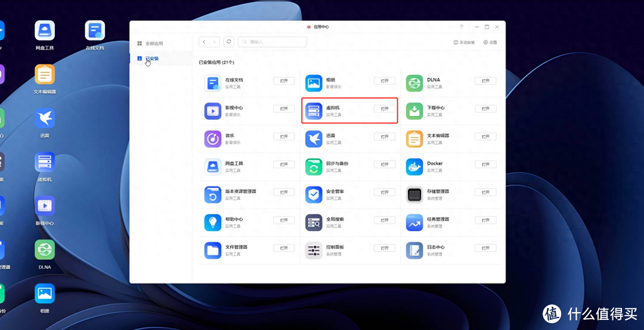
Task: Click the 存储管理器 app icon
Action: pos(414,195)
